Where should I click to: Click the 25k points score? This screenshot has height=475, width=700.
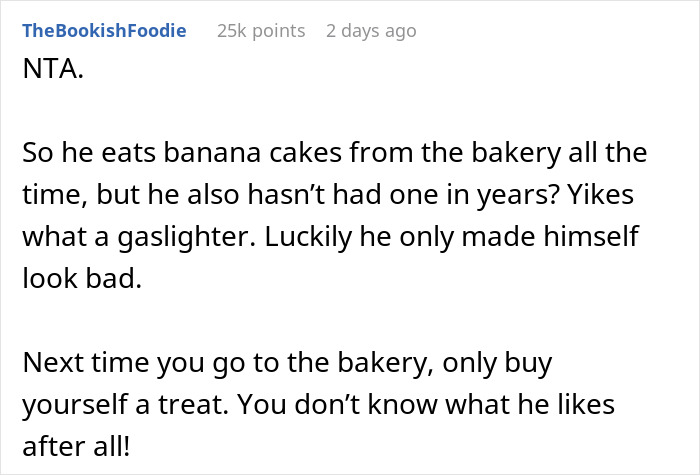pos(261,30)
